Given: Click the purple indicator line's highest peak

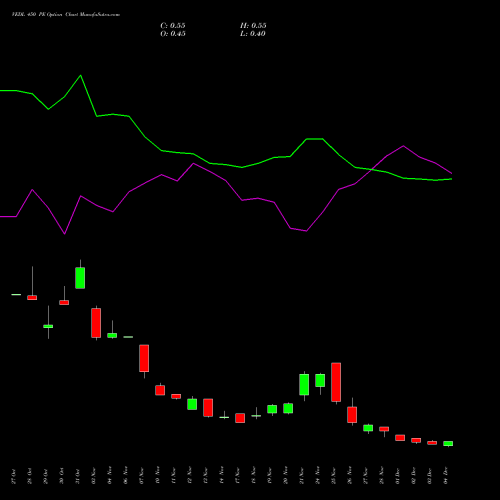Looking at the screenshot, I should tap(403, 146).
